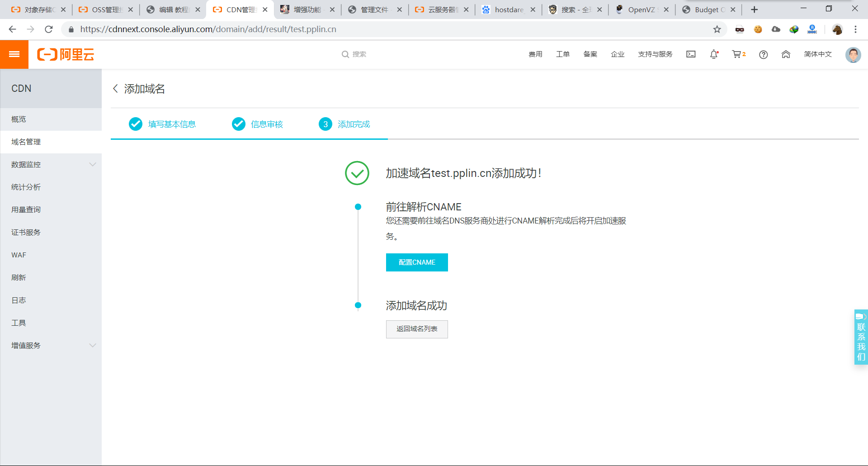Open the hamburger navigation menu
Image resolution: width=868 pixels, height=466 pixels.
14,54
